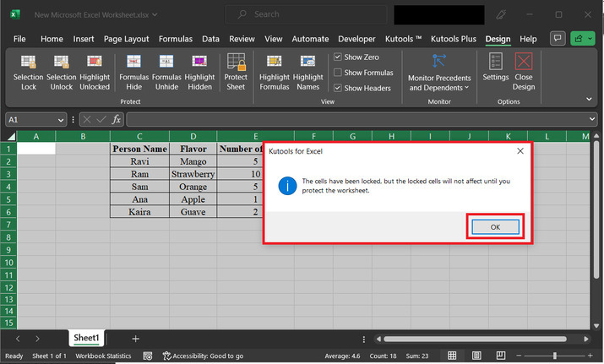604x364 pixels.
Task: Click the Highlight Names icon
Action: [308, 63]
